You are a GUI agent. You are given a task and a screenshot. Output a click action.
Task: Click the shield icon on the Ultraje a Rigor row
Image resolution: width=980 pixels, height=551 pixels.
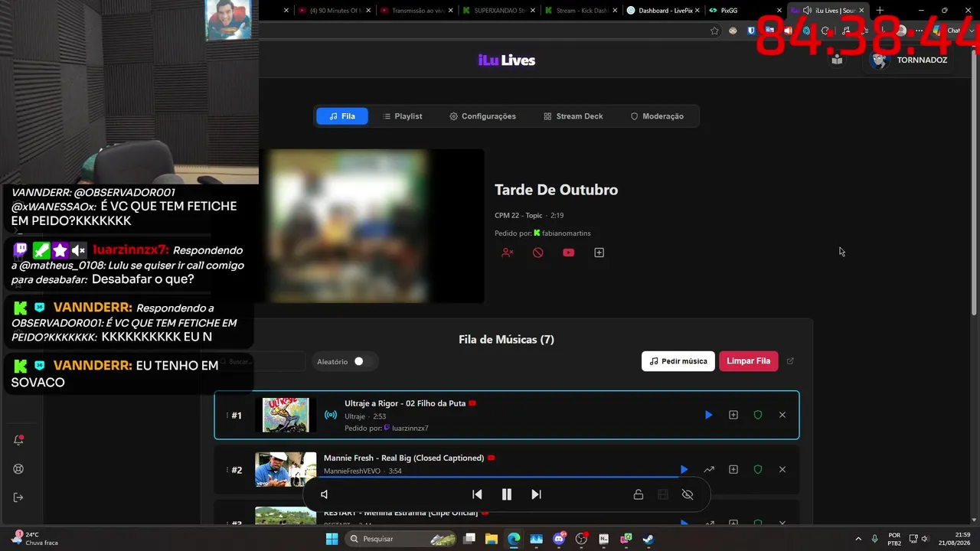point(758,415)
